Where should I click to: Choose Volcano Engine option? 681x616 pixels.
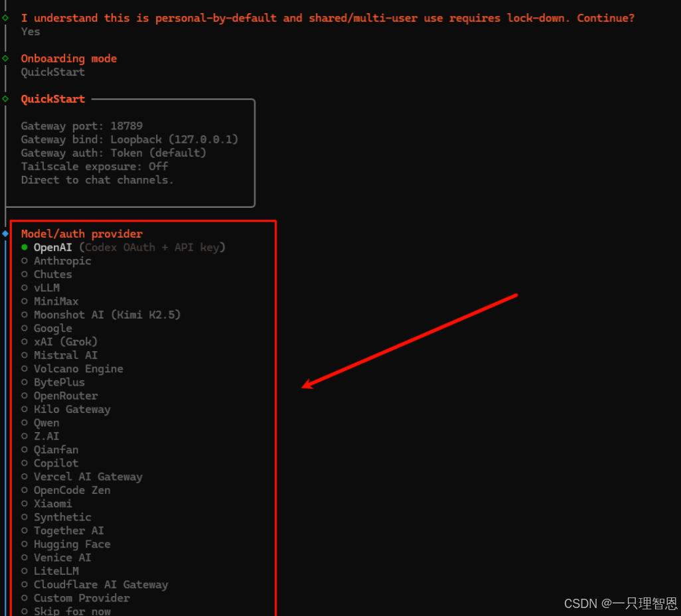(72, 368)
